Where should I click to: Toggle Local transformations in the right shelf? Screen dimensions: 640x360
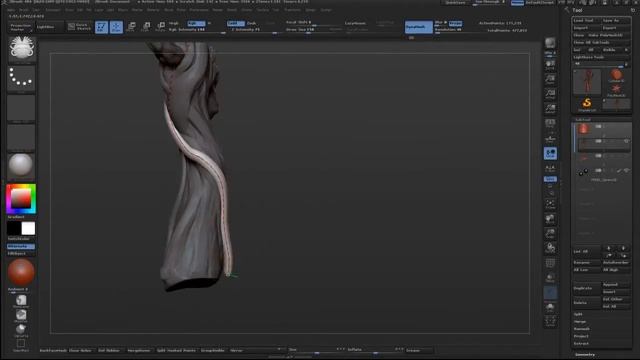pos(550,153)
